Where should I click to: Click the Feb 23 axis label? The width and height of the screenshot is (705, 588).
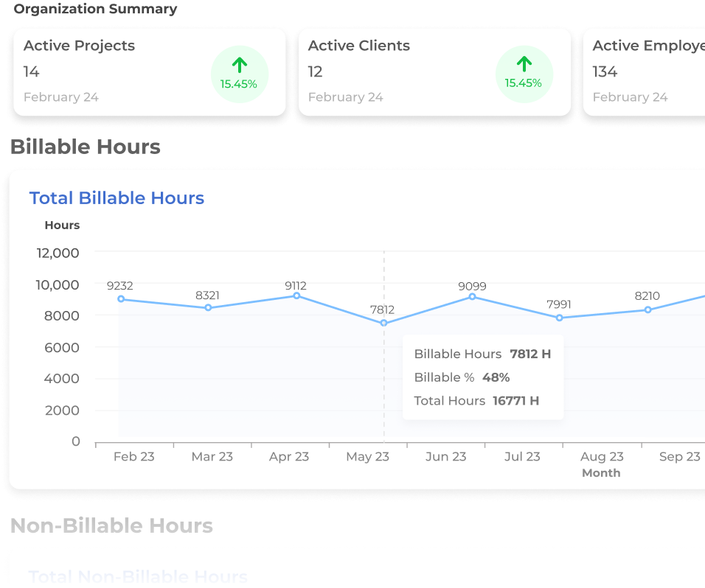[x=134, y=456]
